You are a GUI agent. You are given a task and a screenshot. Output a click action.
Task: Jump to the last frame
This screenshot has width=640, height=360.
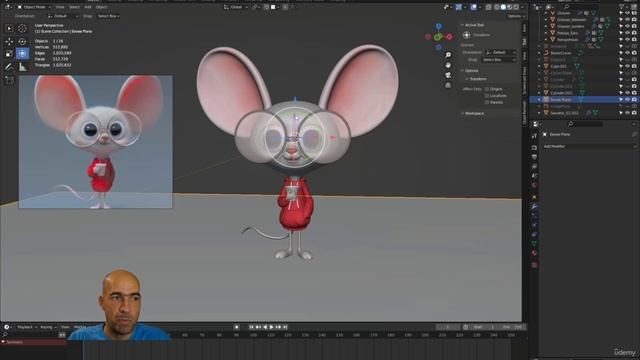[285, 327]
